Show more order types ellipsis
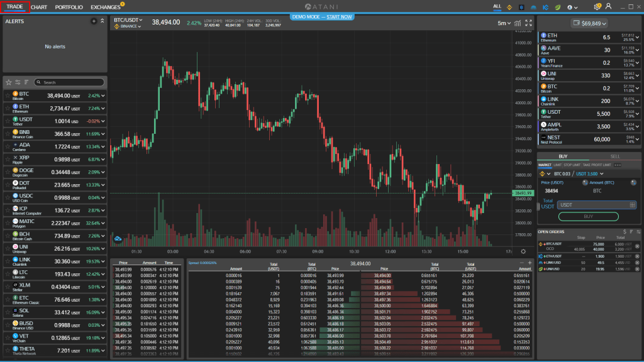The width and height of the screenshot is (644, 362). point(618,165)
